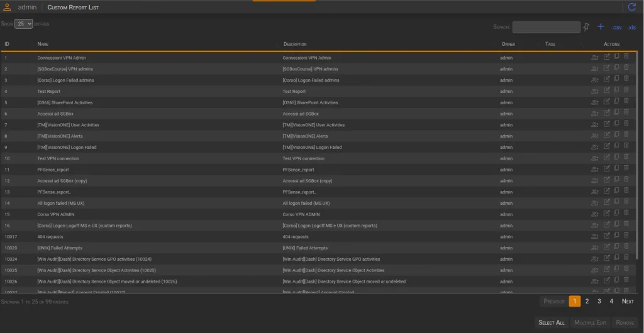Edit the [UNIX] Failed Attempts report
The width and height of the screenshot is (644, 333).
(x=607, y=247)
